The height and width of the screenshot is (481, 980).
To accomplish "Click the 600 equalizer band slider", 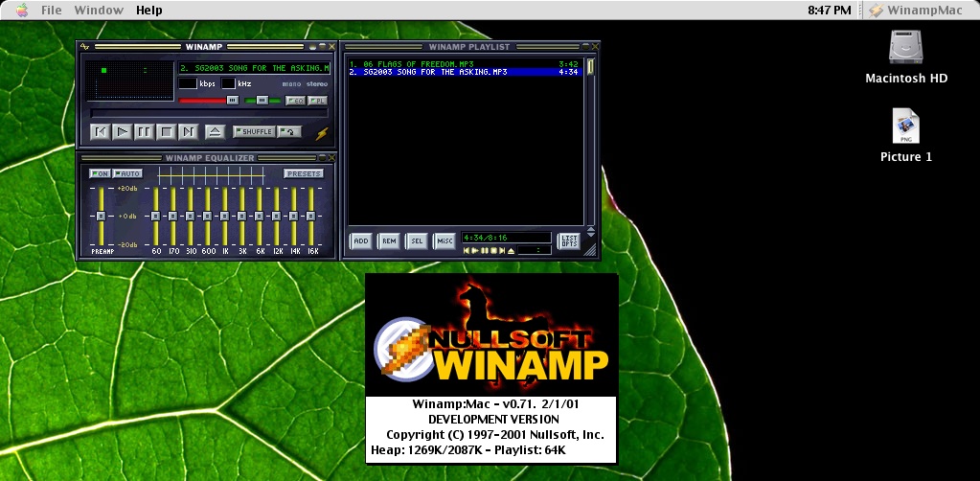I will coord(208,216).
